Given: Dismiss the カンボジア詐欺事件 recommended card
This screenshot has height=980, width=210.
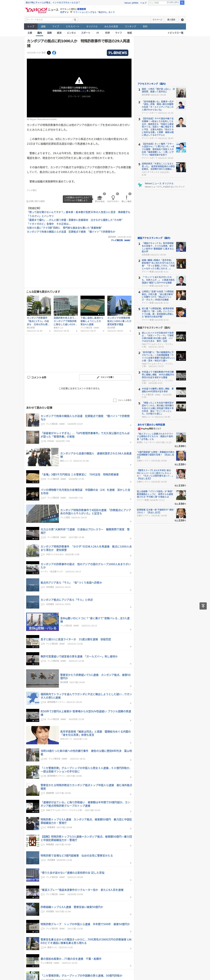Looking at the screenshot, I should [x=50, y=331].
